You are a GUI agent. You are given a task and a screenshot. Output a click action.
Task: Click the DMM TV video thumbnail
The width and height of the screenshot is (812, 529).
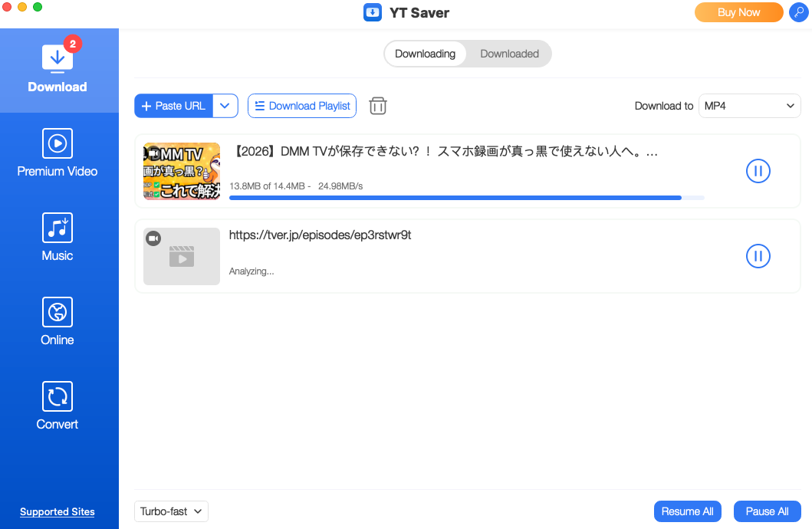pyautogui.click(x=182, y=171)
